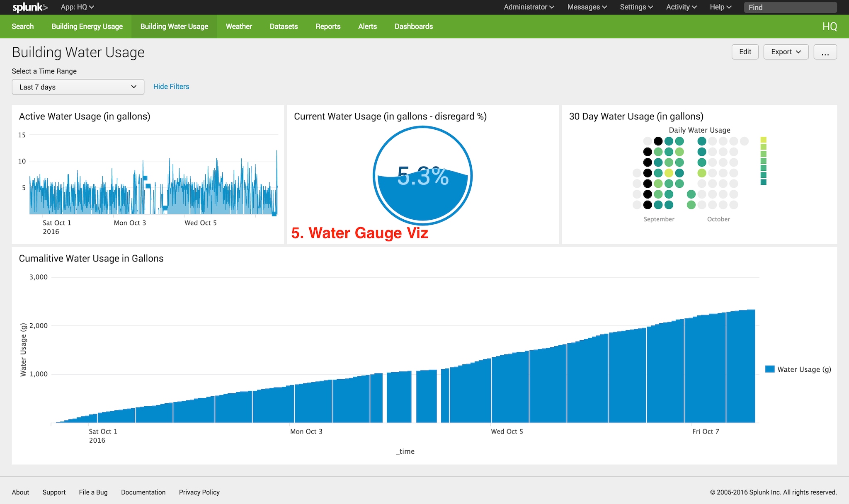Open the App: HQ dropdown
Screen dimensions: 849x504
click(78, 7)
